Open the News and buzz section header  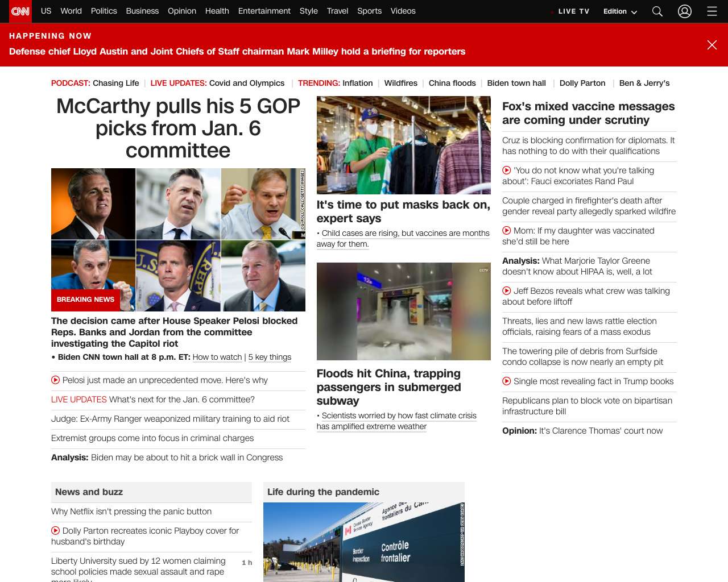coord(89,492)
